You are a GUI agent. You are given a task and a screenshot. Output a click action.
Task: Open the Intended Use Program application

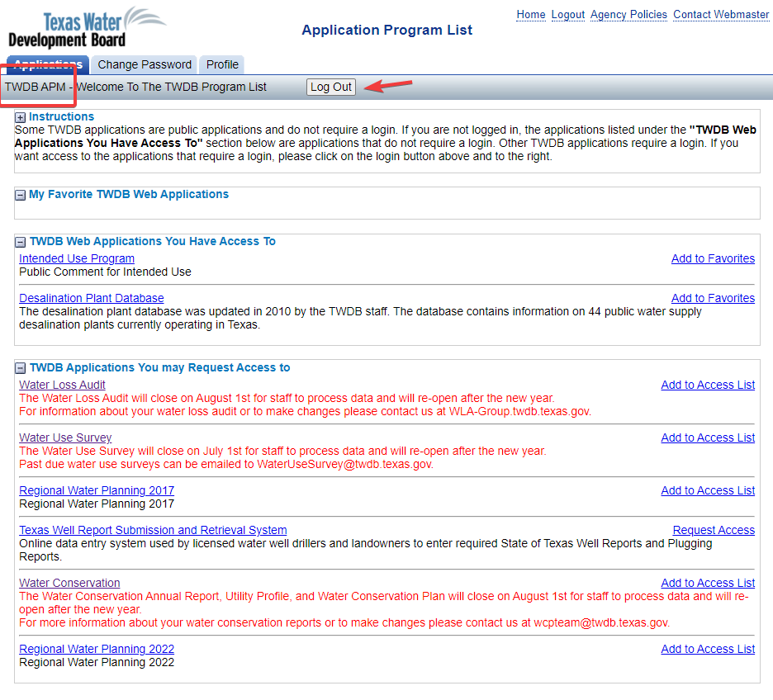pyautogui.click(x=77, y=258)
